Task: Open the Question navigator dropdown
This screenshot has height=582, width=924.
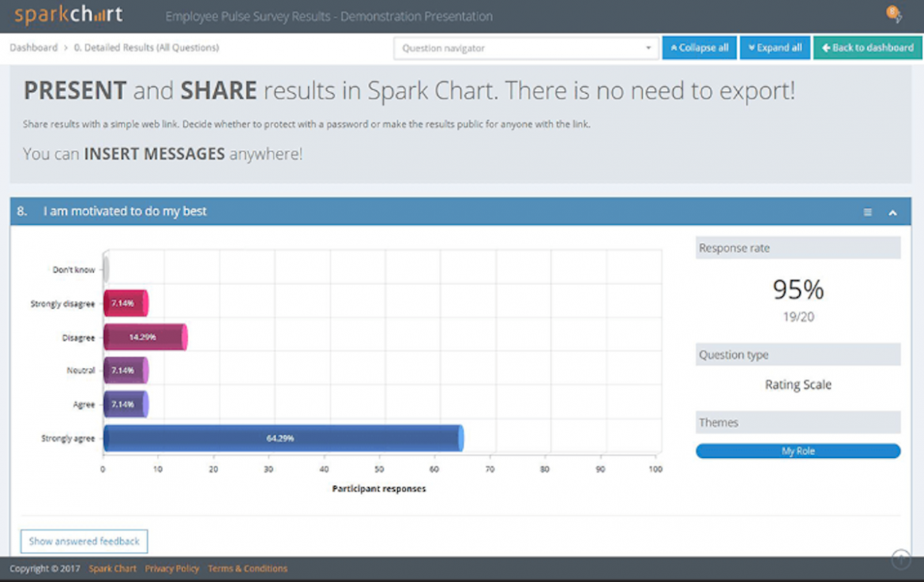Action: pos(525,47)
